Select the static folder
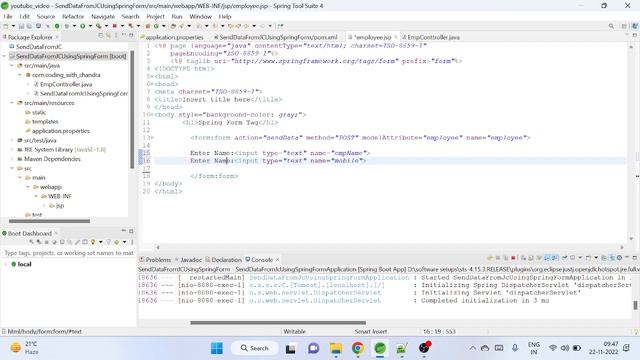Screen dimensions: 640x360 click(x=39, y=112)
